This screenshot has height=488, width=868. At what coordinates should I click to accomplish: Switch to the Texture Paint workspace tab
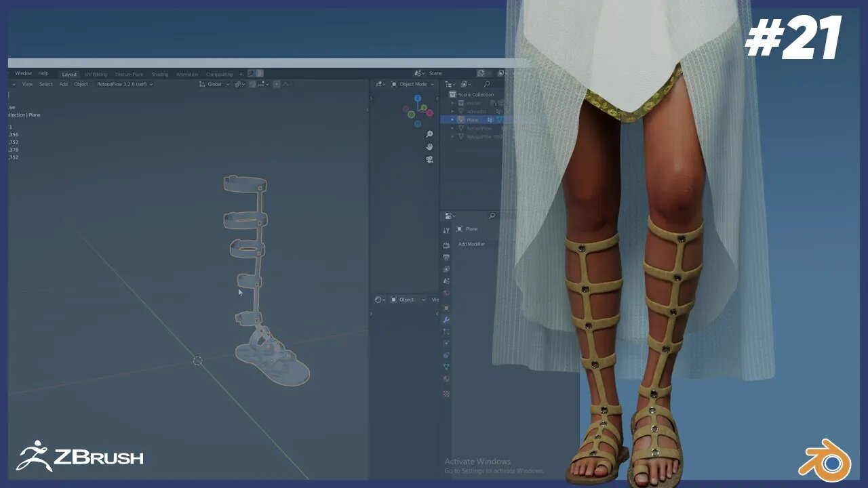coord(129,75)
